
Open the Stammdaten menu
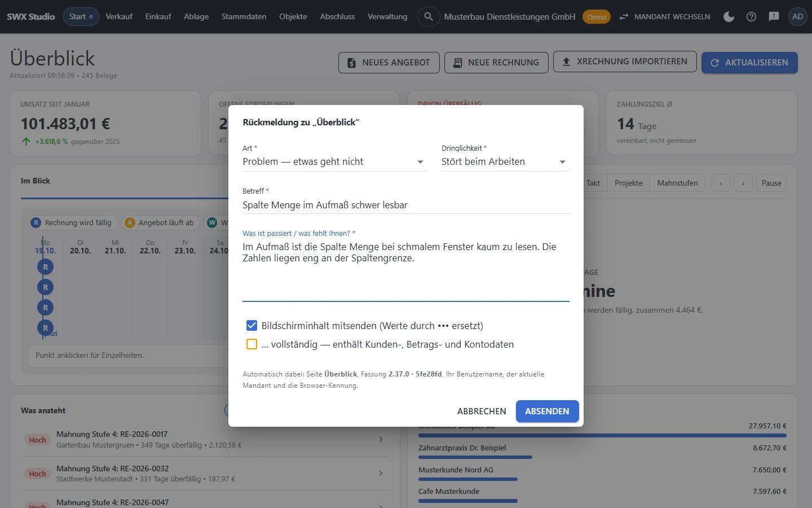click(244, 16)
